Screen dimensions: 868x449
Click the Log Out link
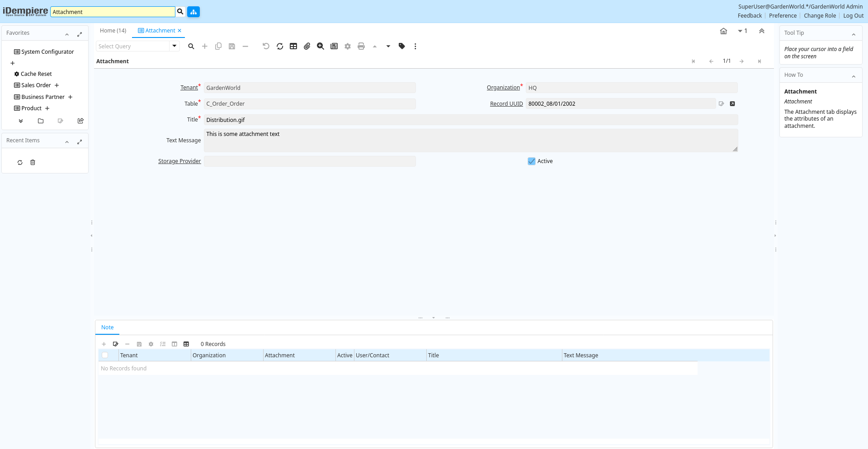click(x=853, y=16)
